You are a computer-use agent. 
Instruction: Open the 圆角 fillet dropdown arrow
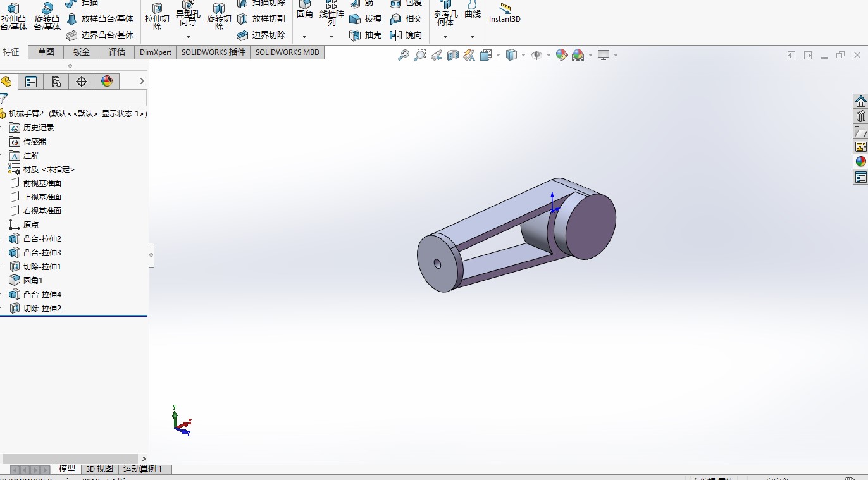coord(305,37)
